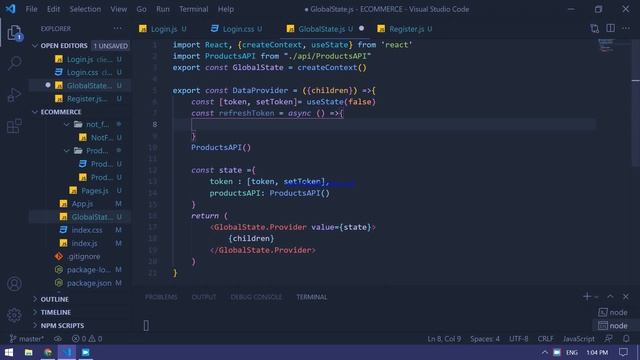Viewport: 640px width, 360px height.
Task: Switch to the Debug Console panel tab
Action: [x=256, y=297]
